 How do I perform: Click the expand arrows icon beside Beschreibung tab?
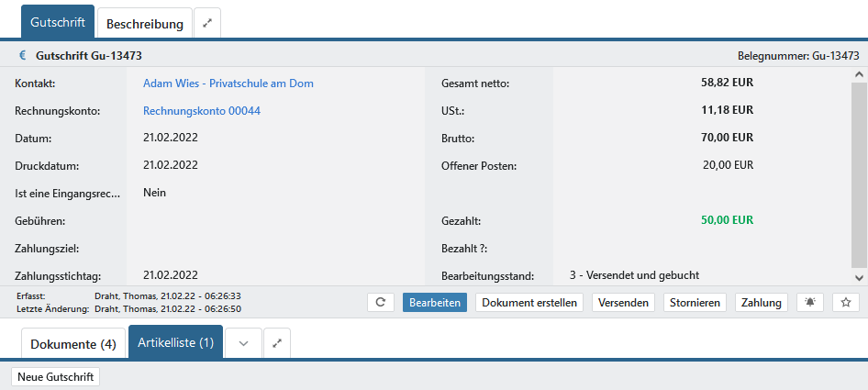pos(207,23)
